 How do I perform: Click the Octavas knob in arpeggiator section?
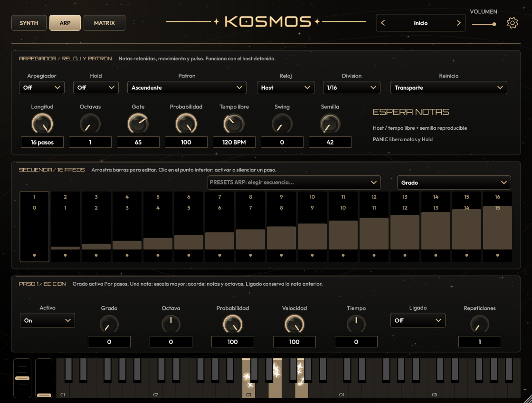[x=90, y=124]
